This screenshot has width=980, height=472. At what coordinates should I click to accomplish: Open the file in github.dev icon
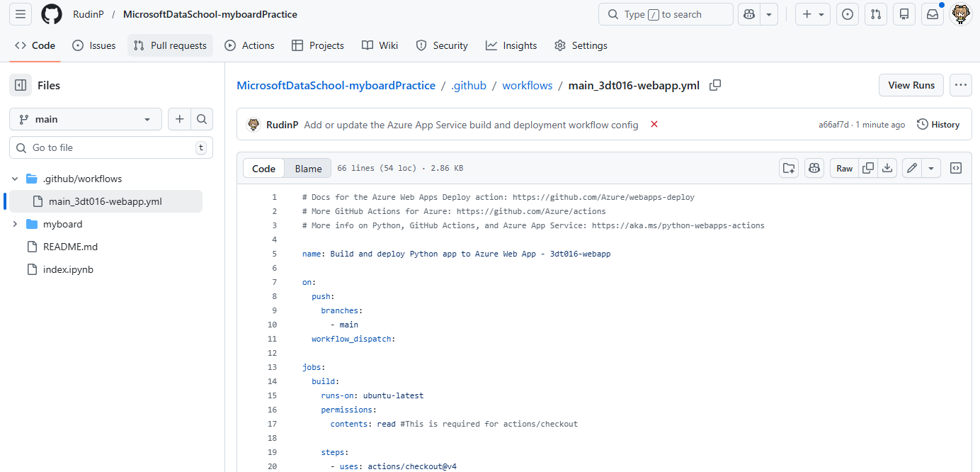point(788,168)
